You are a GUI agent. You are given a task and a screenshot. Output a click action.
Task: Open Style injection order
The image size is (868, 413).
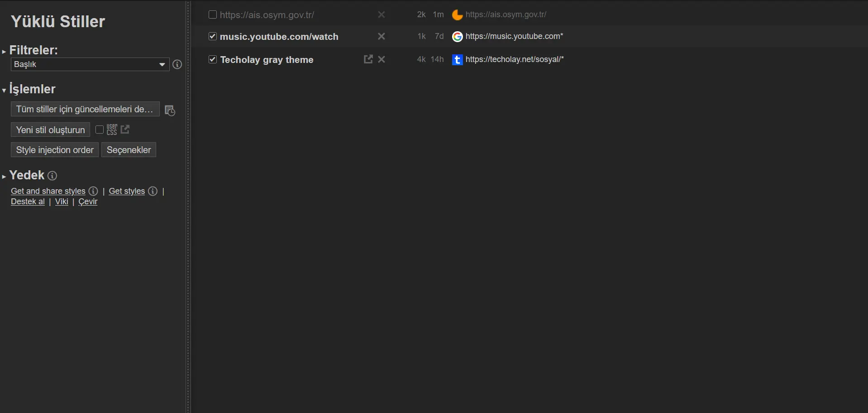pos(55,150)
